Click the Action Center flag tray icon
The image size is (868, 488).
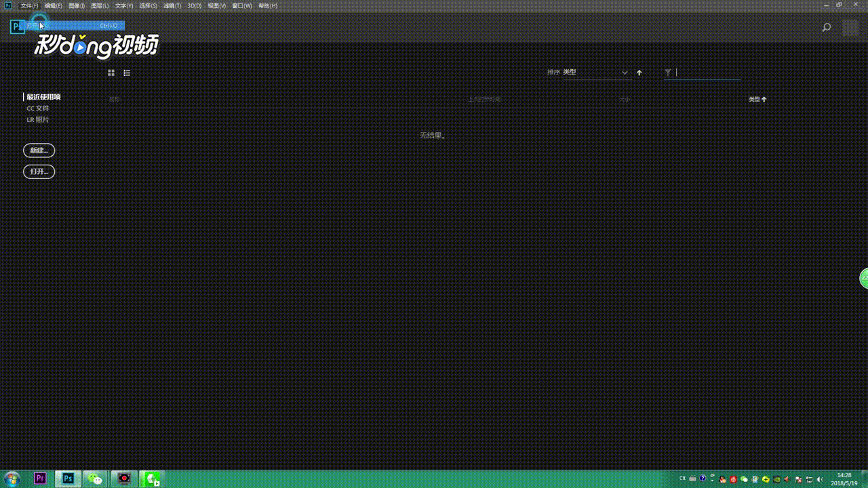tap(798, 479)
